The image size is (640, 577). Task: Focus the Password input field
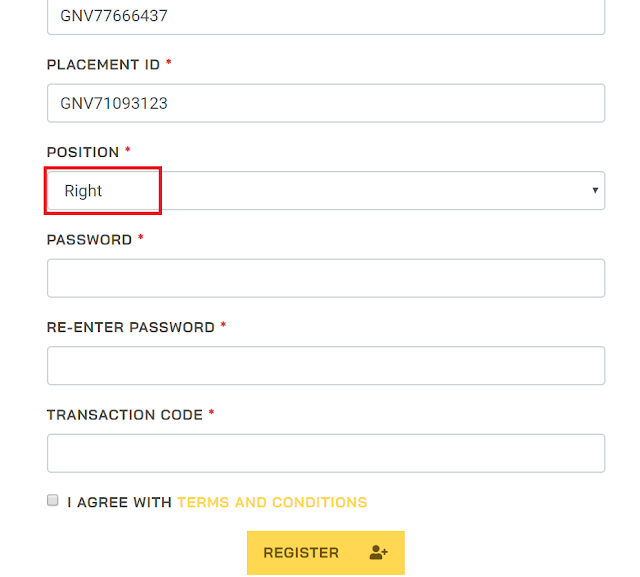click(x=326, y=278)
